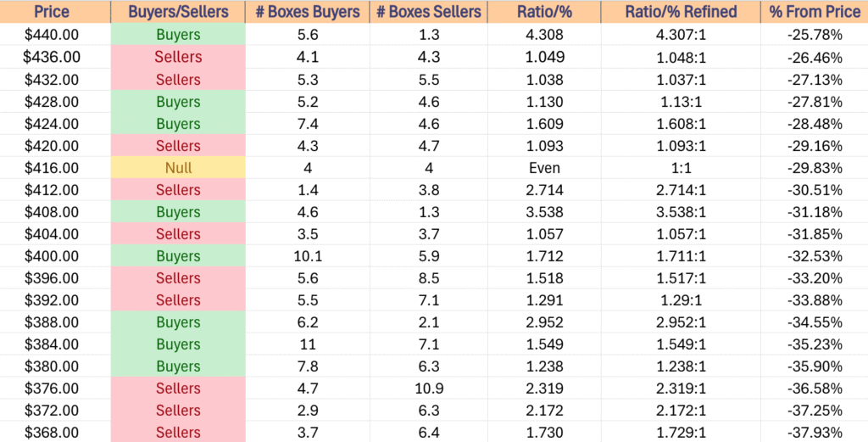Click the -31.18% from price cell
Screen dimensions: 868x442
point(815,212)
